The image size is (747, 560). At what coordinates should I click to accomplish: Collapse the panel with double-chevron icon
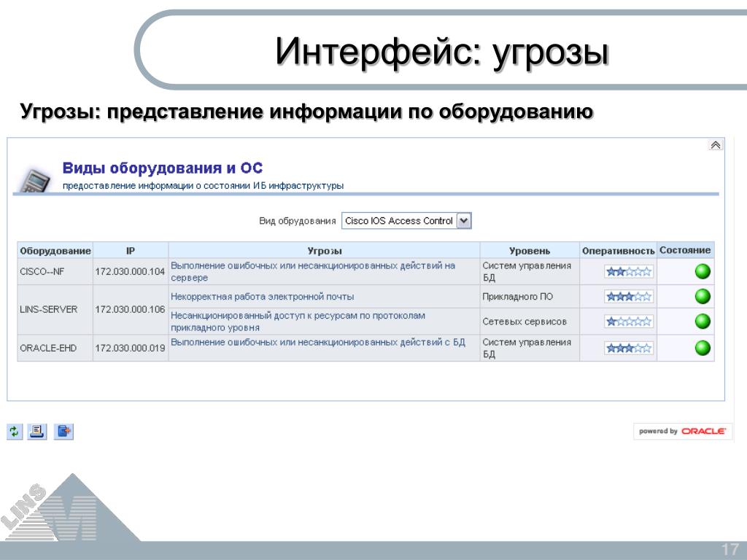point(715,145)
